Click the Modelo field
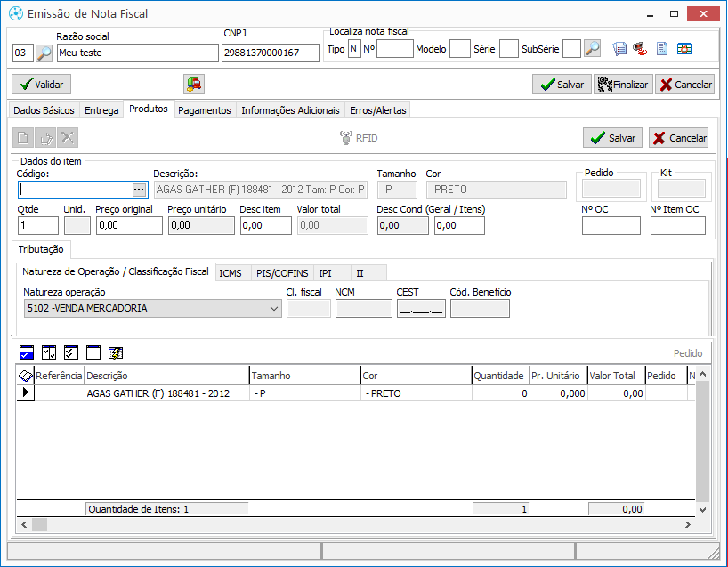Viewport: 728px width, 567px height. point(459,49)
